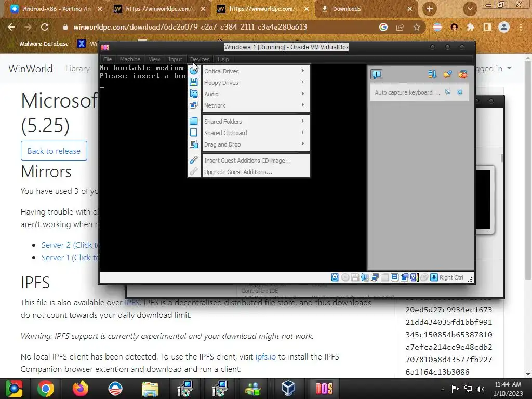Expand arrow next to Floppy Drives
Image resolution: width=532 pixels, height=399 pixels.
point(303,82)
